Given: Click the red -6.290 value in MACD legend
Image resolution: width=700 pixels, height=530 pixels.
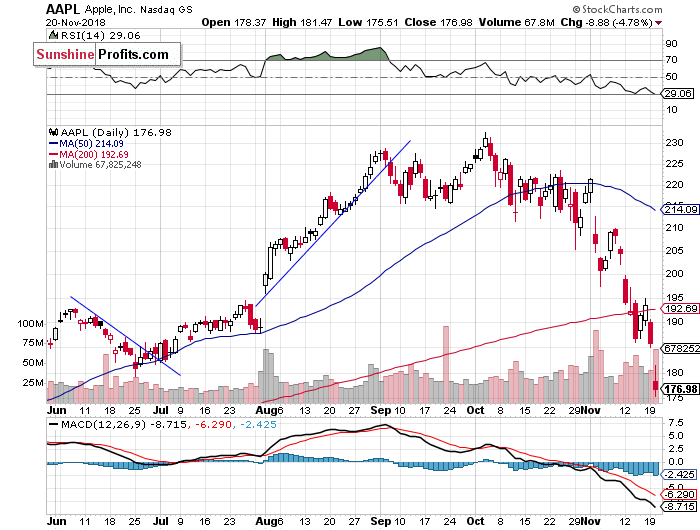Looking at the screenshot, I should 214,424.
